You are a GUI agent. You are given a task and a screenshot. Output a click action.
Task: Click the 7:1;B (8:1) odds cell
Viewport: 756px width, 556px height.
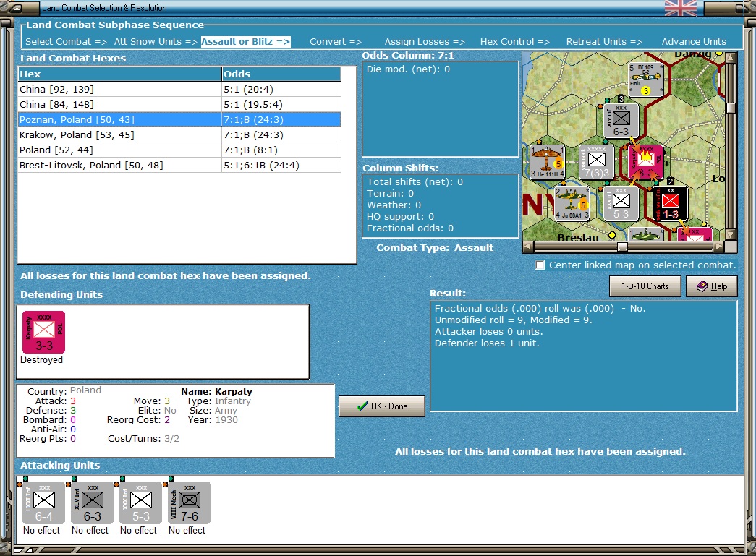tap(281, 150)
